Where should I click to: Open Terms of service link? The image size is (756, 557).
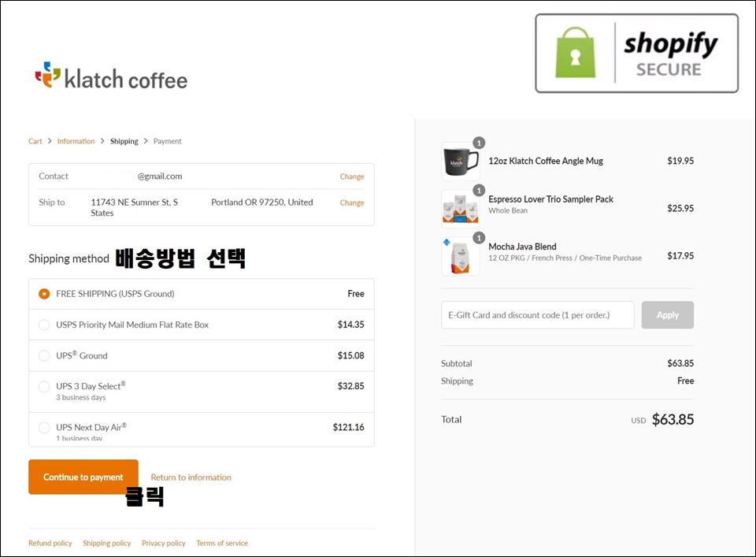click(x=222, y=543)
